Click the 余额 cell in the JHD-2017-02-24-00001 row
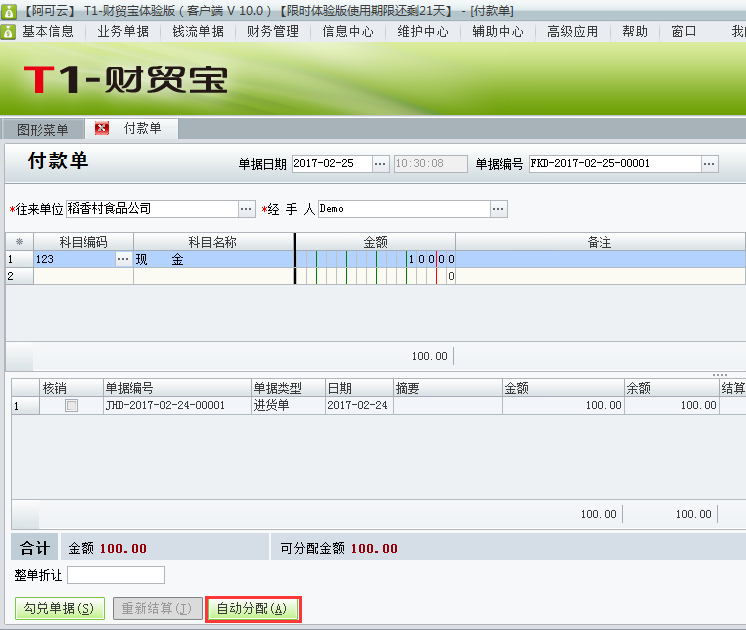The height and width of the screenshot is (630, 746). [x=672, y=405]
